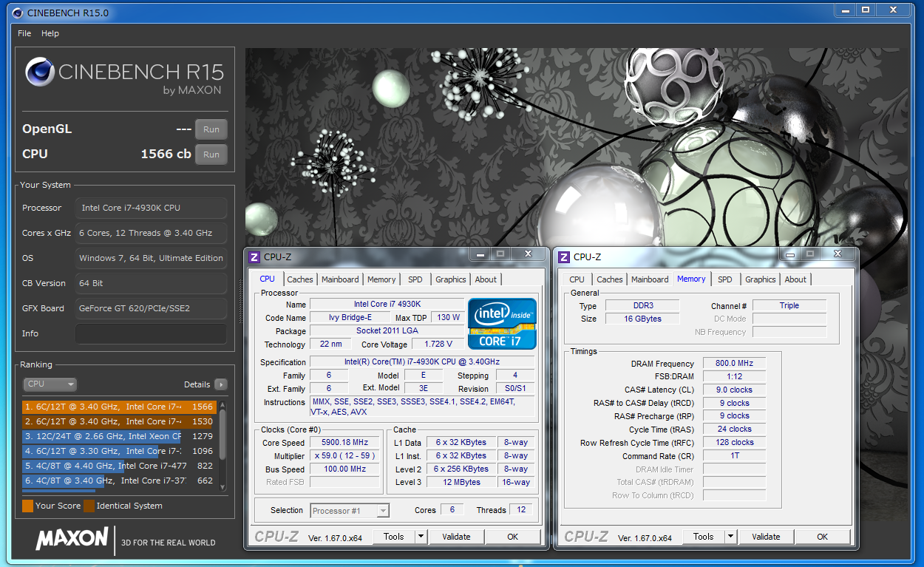Select Memory tab in right CPU-Z
Viewport: 924px width, 567px height.
click(691, 279)
